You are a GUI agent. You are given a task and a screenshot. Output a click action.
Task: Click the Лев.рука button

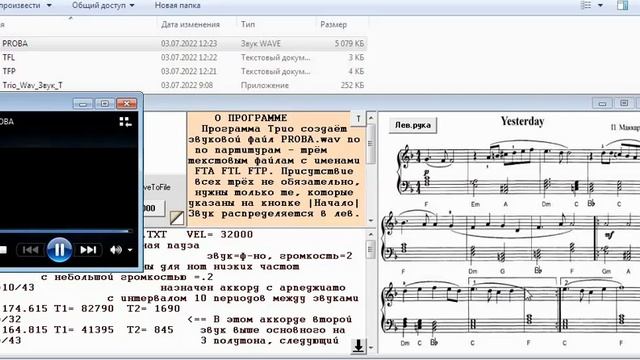pos(413,125)
